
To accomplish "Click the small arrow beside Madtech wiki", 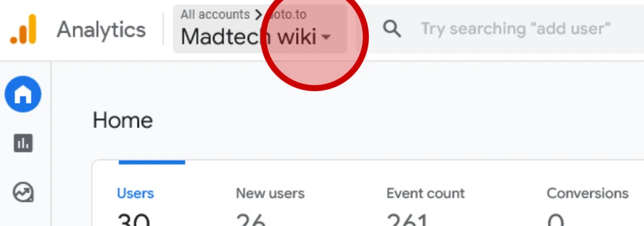I will point(326,38).
